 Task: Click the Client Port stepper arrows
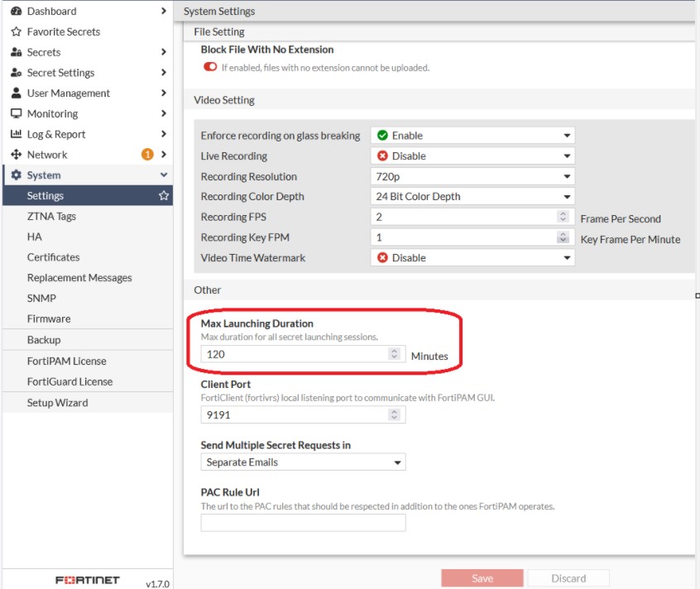coord(394,414)
